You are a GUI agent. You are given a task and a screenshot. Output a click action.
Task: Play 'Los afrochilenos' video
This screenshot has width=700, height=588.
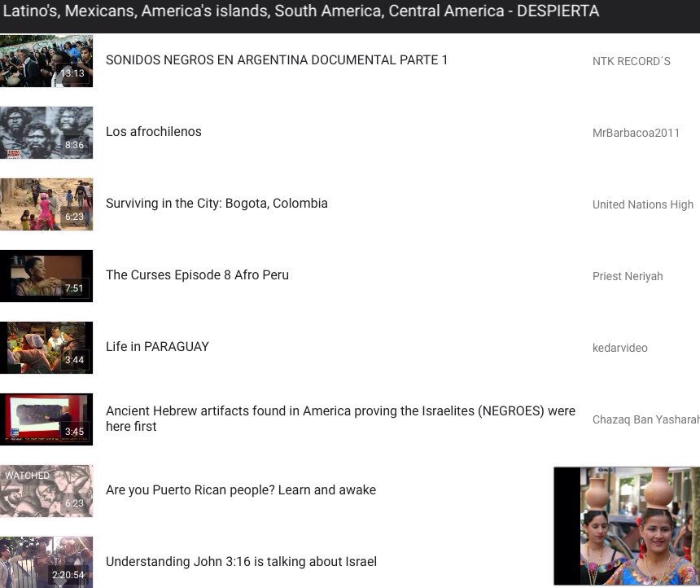coord(154,131)
